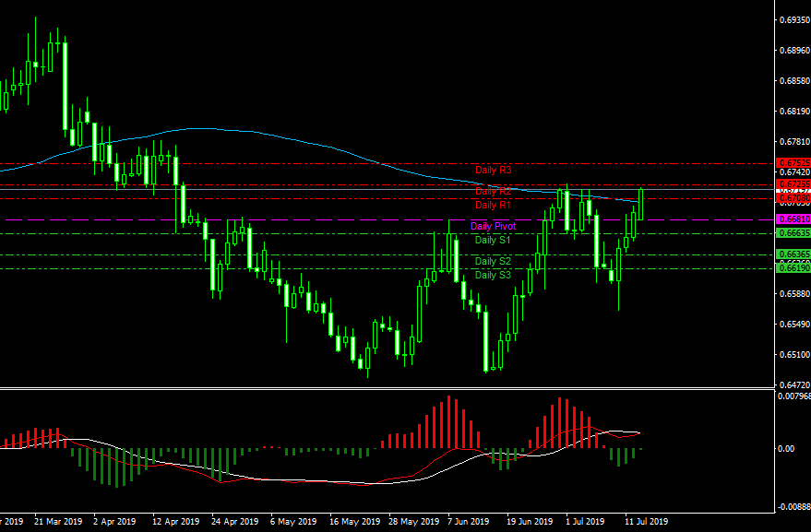Select the green 0.66190 price tag

pyautogui.click(x=793, y=268)
